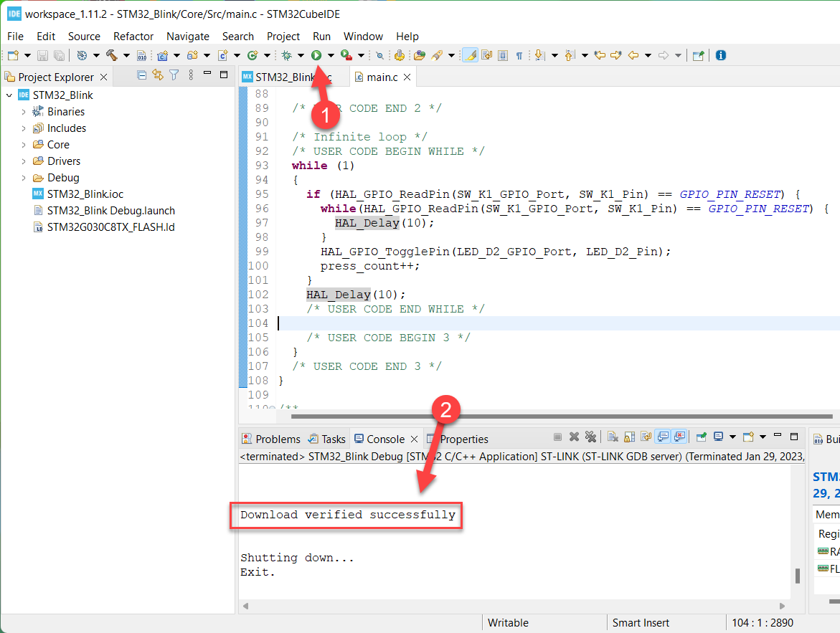Click the Next Edit Location arrow icon
The height and width of the screenshot is (633, 840).
616,55
